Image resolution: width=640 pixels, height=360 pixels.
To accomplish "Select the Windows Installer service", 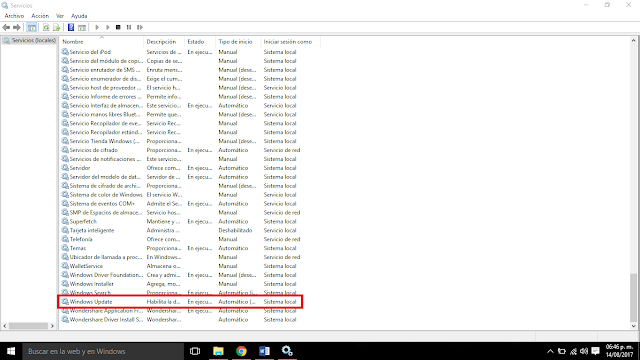I will [180, 284].
